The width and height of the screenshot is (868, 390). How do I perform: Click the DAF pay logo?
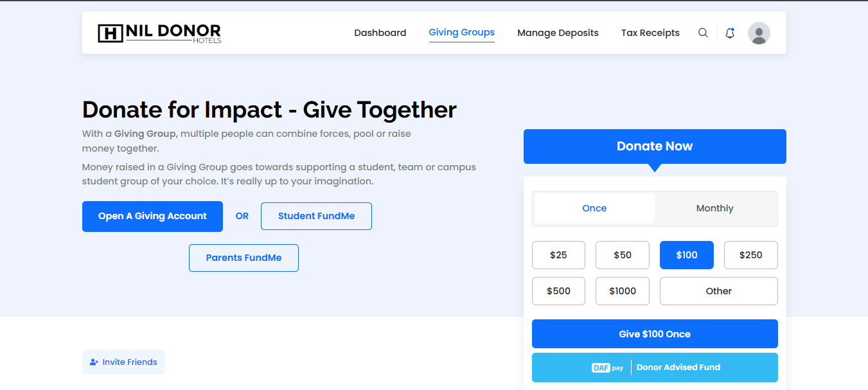pos(608,368)
